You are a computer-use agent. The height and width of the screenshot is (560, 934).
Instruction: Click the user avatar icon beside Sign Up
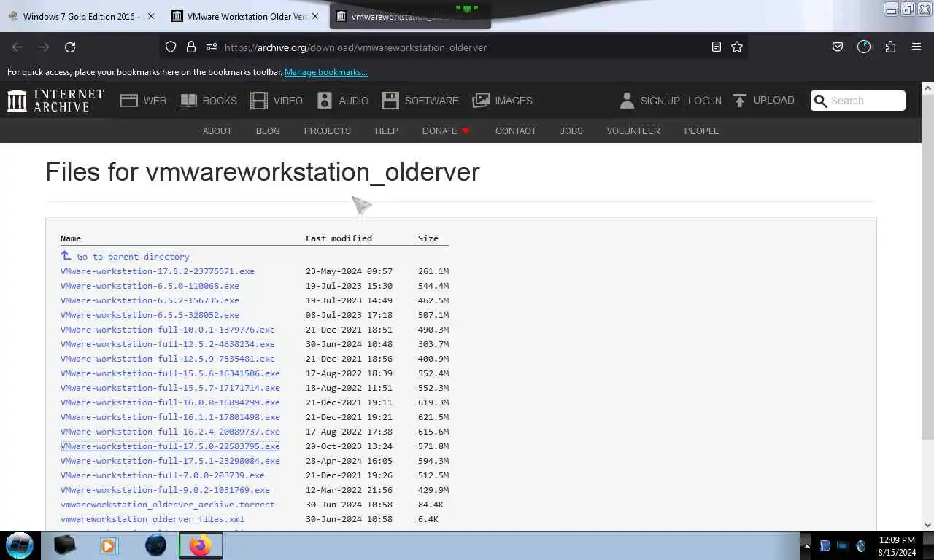click(627, 101)
